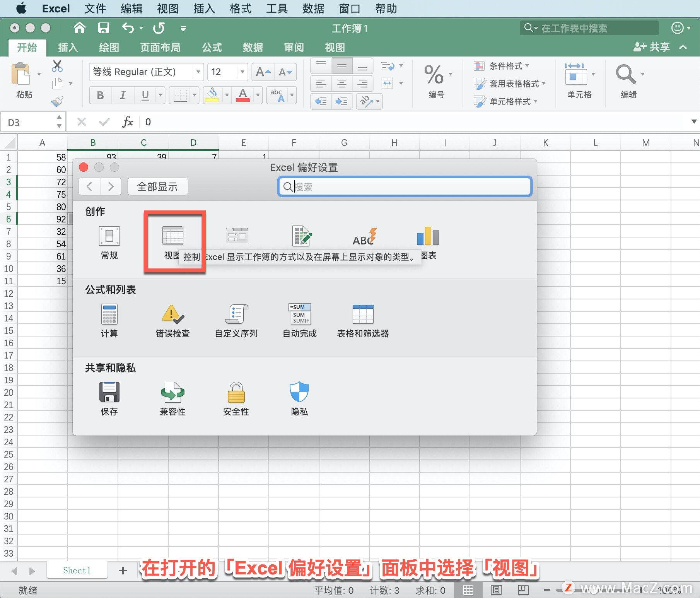Toggle Underline formatting
The height and width of the screenshot is (598, 700).
point(145,95)
